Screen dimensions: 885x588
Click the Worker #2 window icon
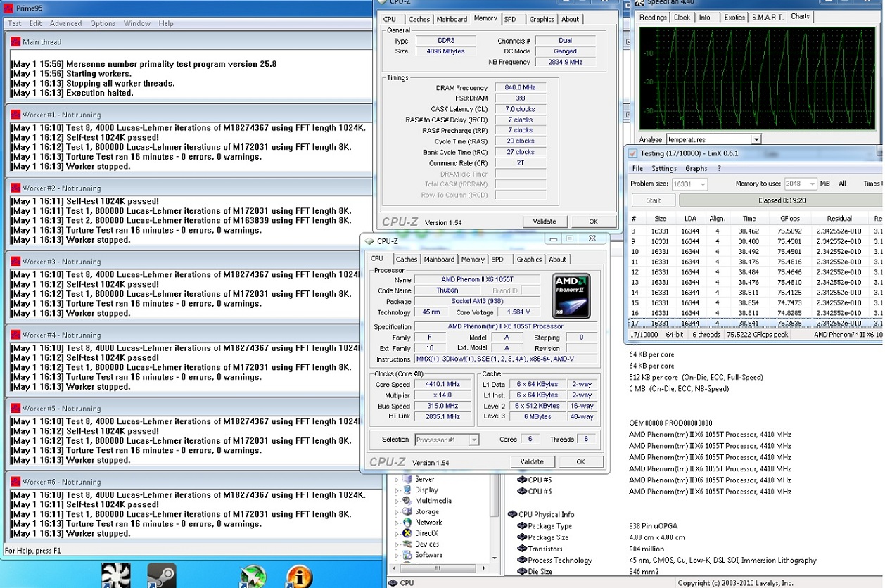pyautogui.click(x=15, y=188)
